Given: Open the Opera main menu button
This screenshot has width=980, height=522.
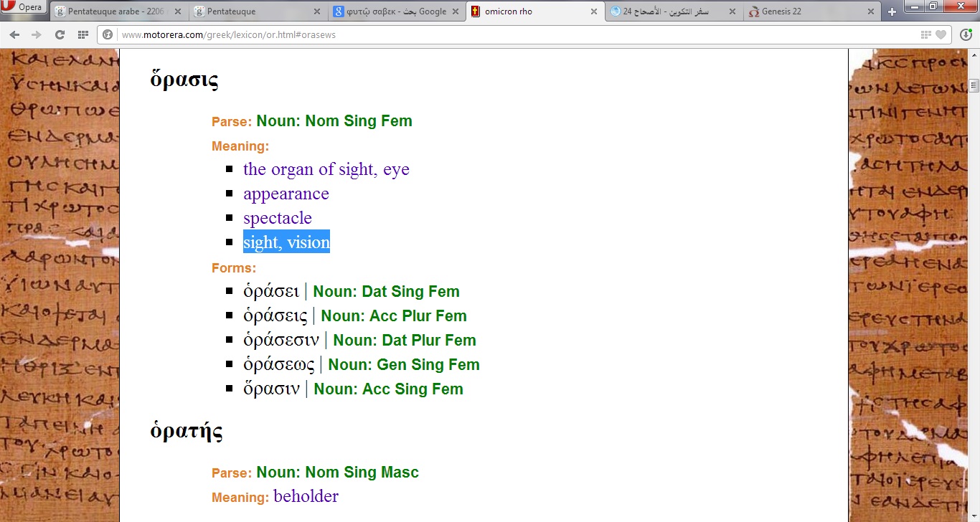Looking at the screenshot, I should point(23,9).
